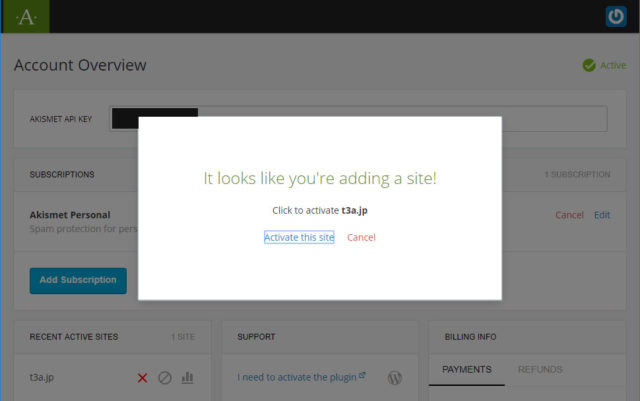Edit the Akismet Personal subscription
The image size is (640, 401).
(x=602, y=215)
